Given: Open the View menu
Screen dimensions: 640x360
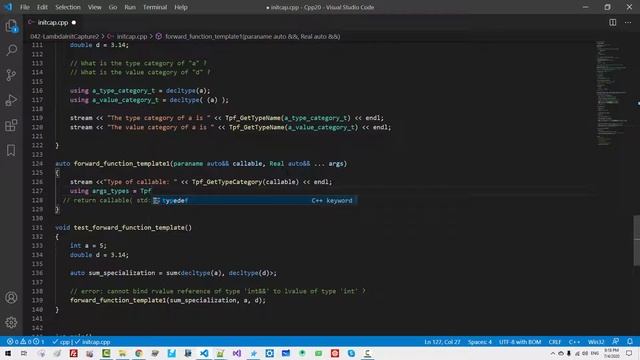Looking at the screenshot, I should click(x=95, y=7).
